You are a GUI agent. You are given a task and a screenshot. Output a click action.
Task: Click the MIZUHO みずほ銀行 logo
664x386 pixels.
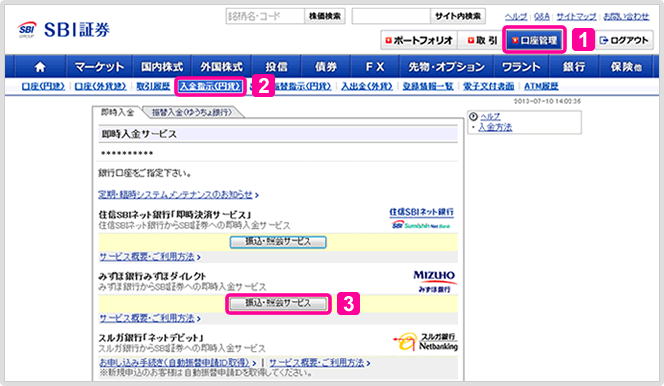click(434, 282)
